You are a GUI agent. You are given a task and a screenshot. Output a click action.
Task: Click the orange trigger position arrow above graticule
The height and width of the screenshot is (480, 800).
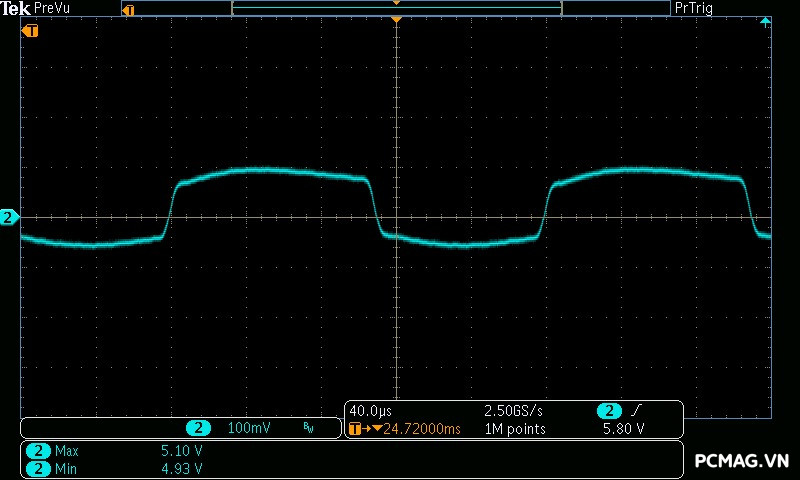tap(397, 20)
